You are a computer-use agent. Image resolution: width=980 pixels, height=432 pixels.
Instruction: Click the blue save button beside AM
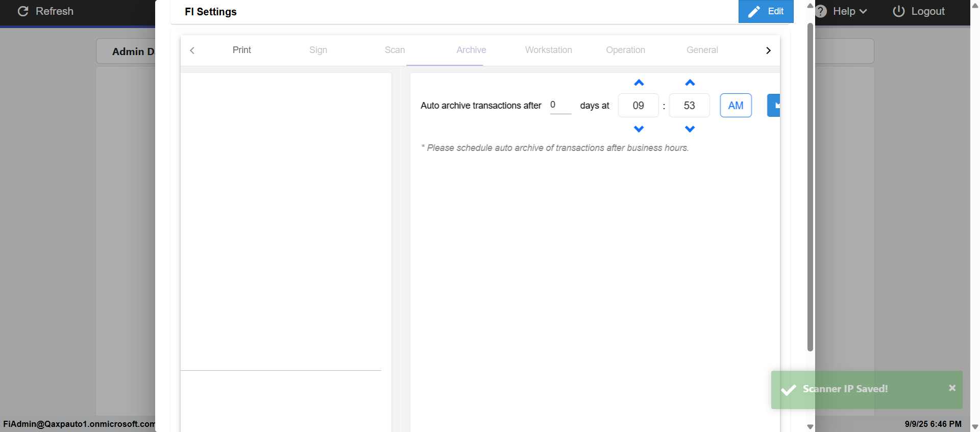pos(774,106)
